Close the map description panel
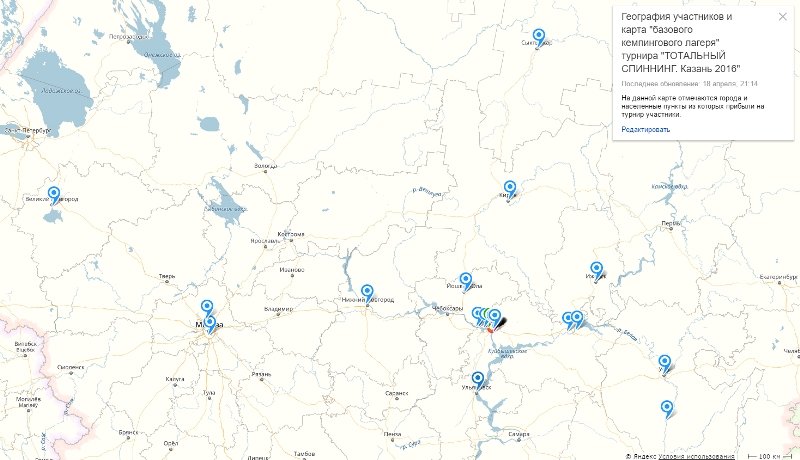Screen dimensions: 800x460 (x=783, y=17)
